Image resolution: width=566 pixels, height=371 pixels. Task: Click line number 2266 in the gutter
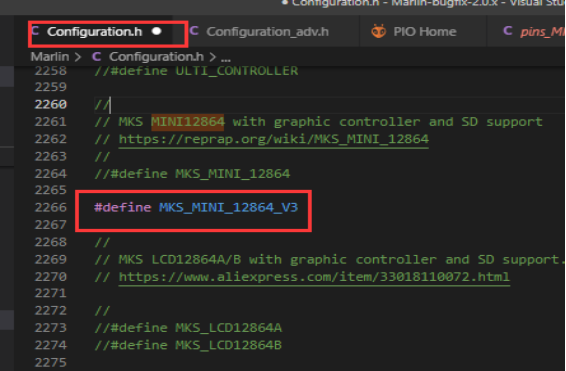pyautogui.click(x=51, y=208)
